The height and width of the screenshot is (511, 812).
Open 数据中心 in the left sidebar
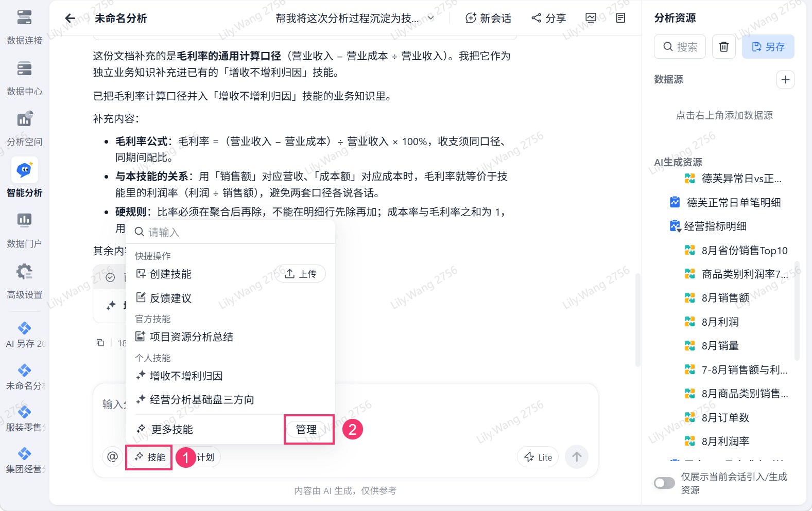point(24,78)
